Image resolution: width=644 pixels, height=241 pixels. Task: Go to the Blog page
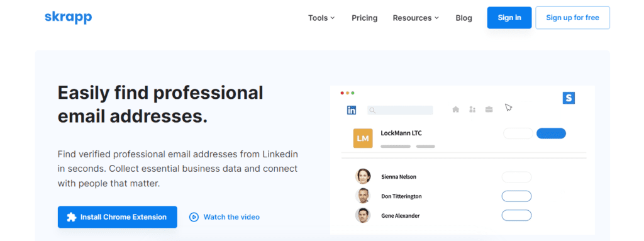[x=464, y=18]
